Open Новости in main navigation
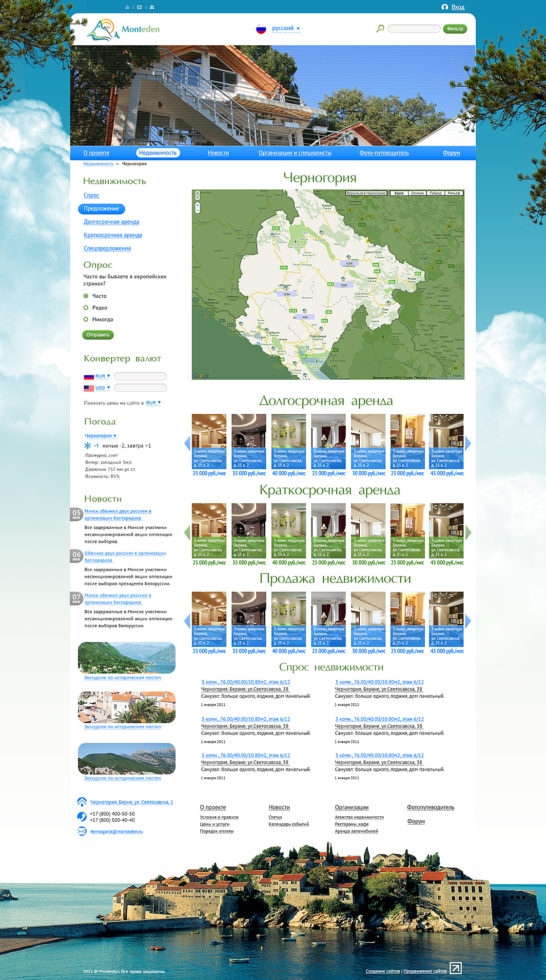 [218, 153]
